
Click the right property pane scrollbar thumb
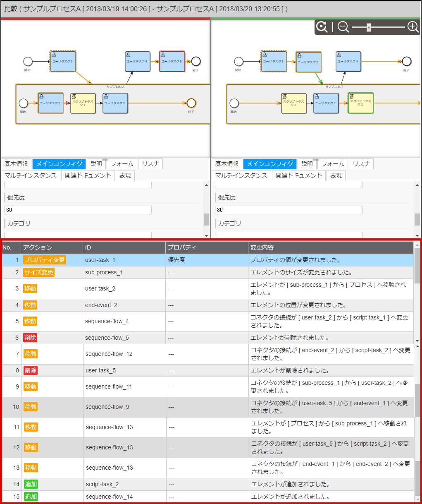click(417, 219)
